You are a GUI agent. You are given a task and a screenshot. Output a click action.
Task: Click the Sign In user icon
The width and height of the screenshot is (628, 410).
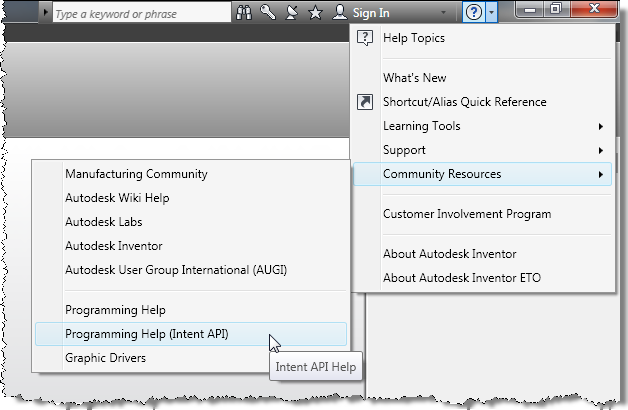coord(340,14)
